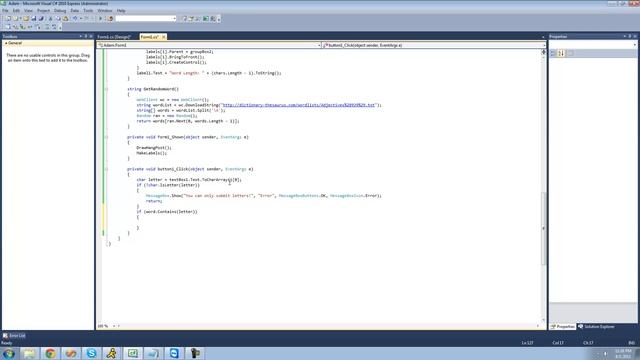Click the Paste toolbar icon
This screenshot has width=640, height=360.
point(65,18)
